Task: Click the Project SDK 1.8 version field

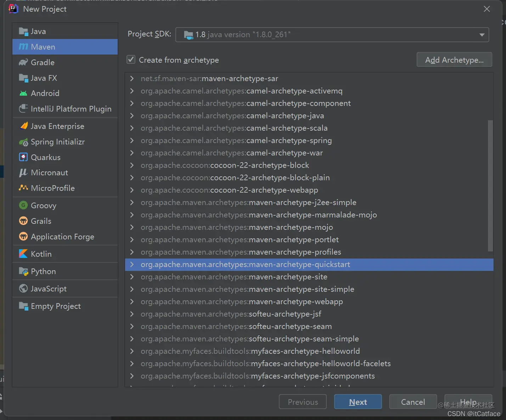Action: tap(332, 35)
